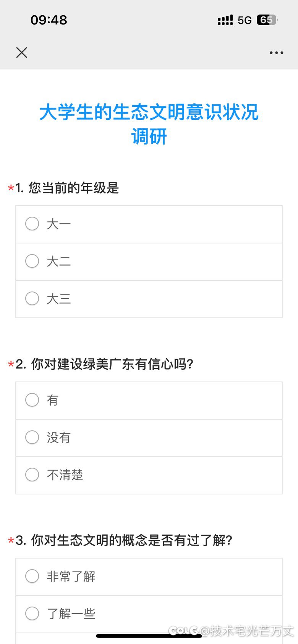The height and width of the screenshot is (644, 298).
Task: Close the survey page with X icon
Action: 22,52
